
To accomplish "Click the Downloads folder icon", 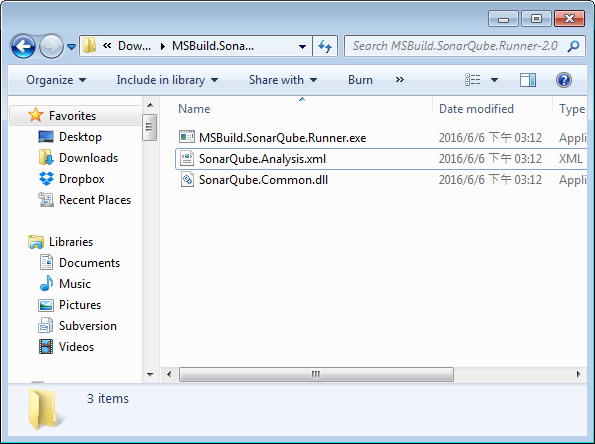I will pyautogui.click(x=46, y=157).
